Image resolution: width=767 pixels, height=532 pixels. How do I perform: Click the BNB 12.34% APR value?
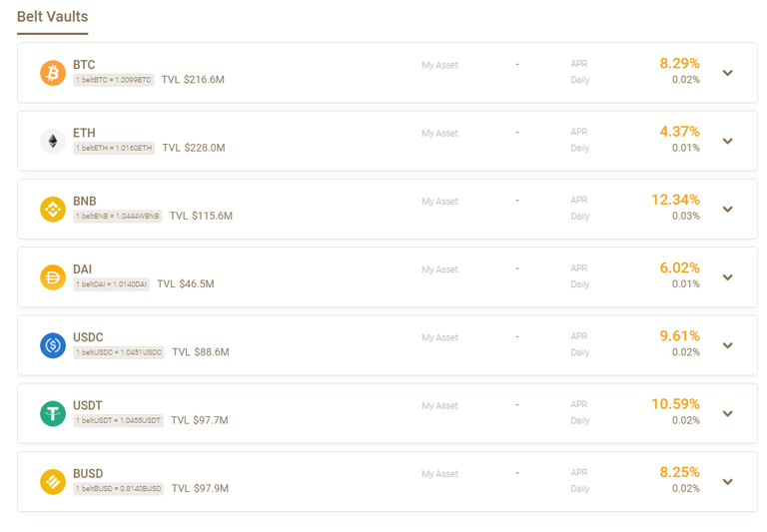pos(675,200)
